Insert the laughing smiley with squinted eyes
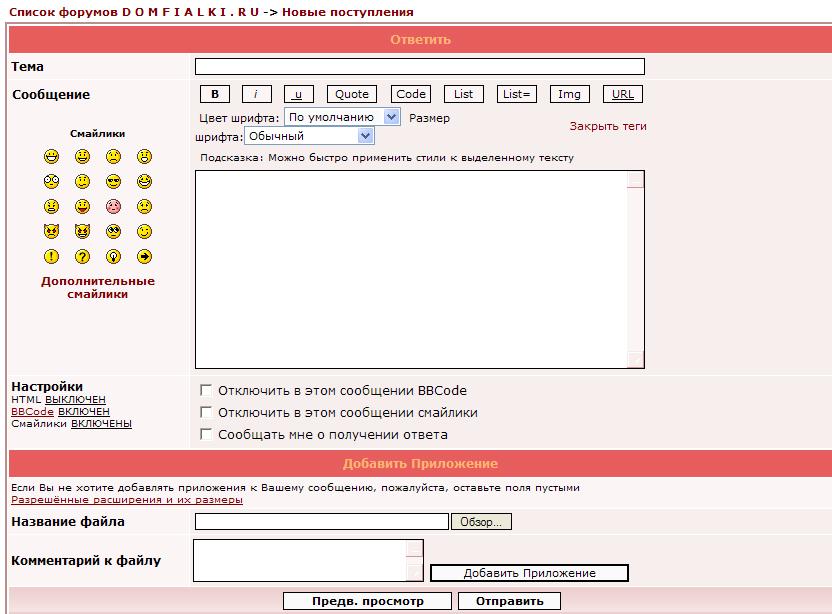The width and height of the screenshot is (832, 614). click(144, 181)
